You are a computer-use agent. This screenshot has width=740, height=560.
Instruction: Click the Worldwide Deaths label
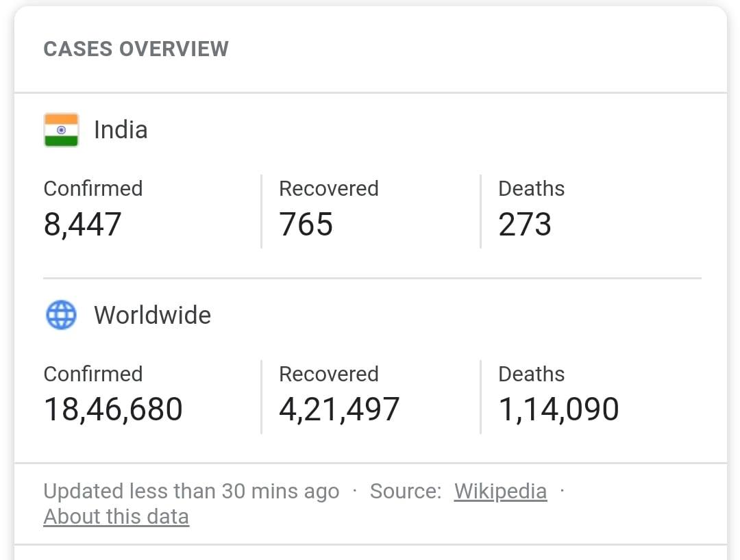click(x=532, y=374)
